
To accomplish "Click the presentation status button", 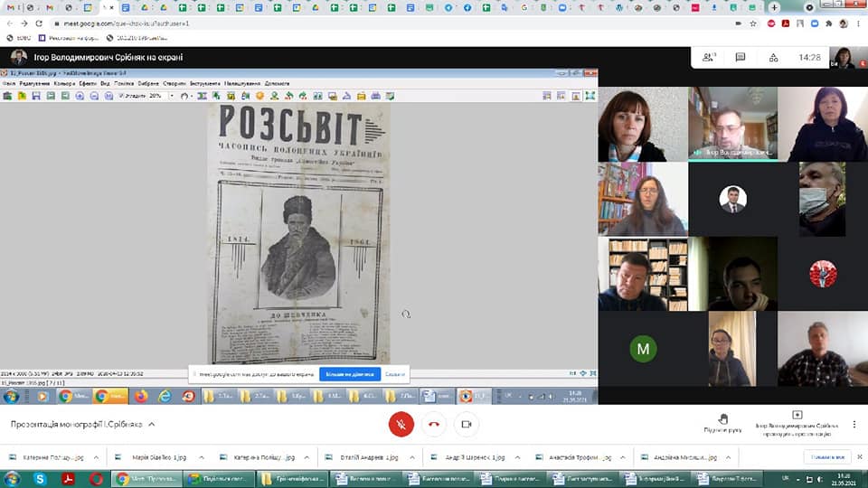I will (x=796, y=422).
